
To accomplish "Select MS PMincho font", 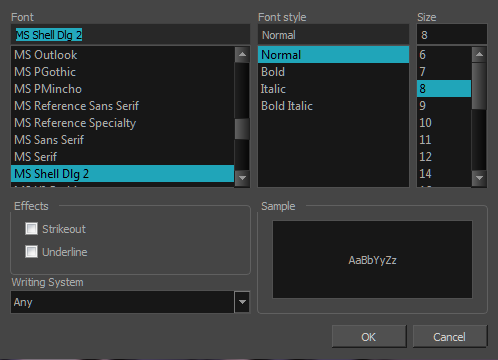I will (x=123, y=89).
